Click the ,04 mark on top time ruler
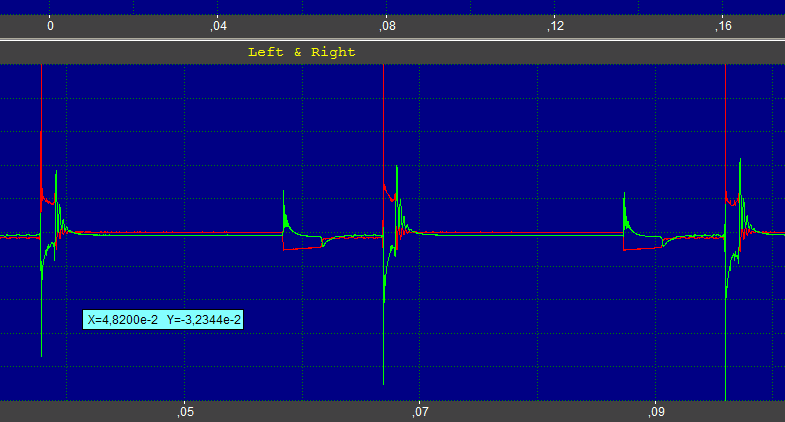 tap(218, 26)
